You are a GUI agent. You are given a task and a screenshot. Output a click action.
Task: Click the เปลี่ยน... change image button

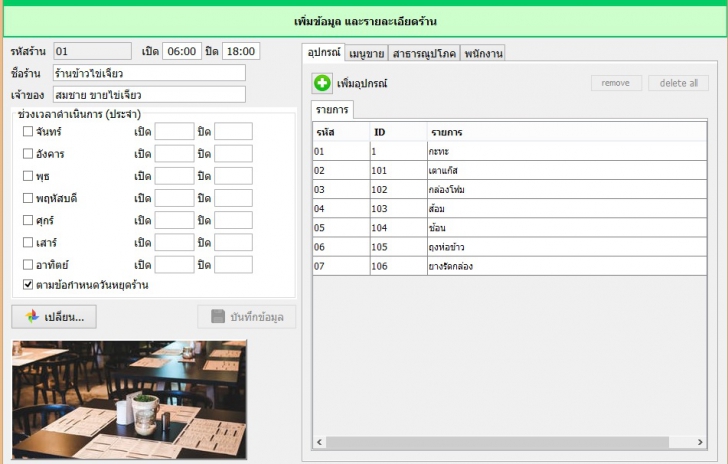point(54,317)
